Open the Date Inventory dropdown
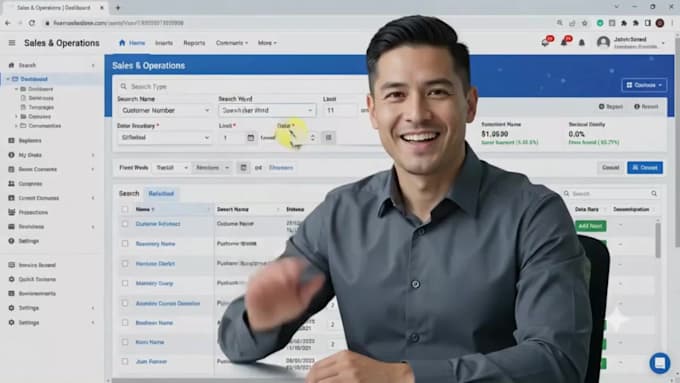Image resolution: width=680 pixels, height=383 pixels. pyautogui.click(x=165, y=137)
